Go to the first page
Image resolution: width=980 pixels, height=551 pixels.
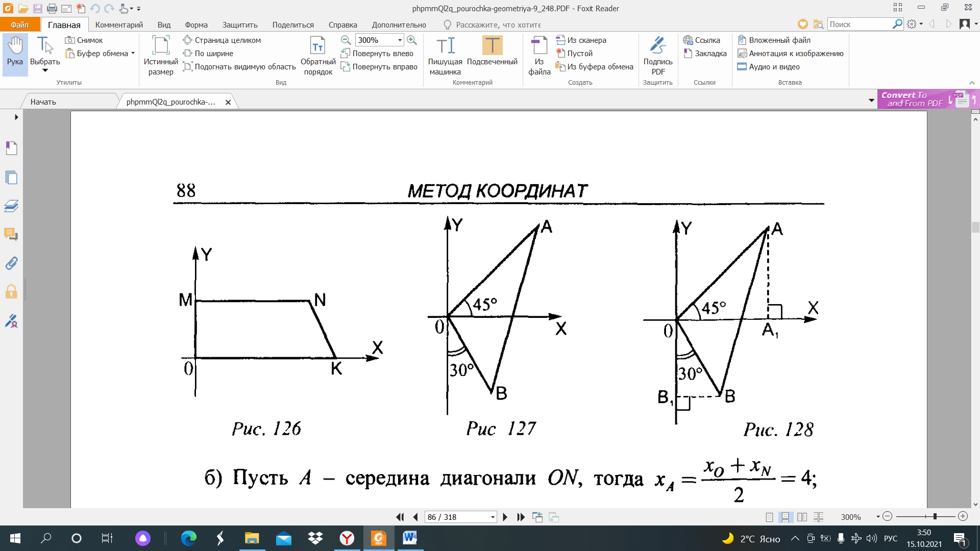400,517
